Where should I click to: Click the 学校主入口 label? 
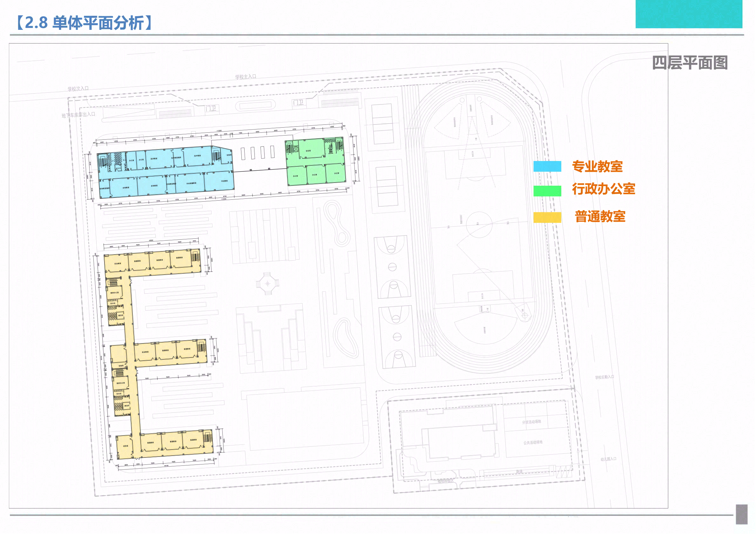pos(245,77)
